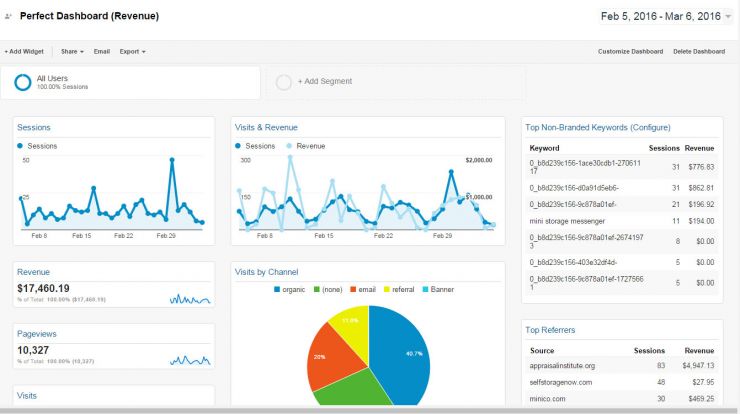Click Customize Dashboard

[x=631, y=51]
